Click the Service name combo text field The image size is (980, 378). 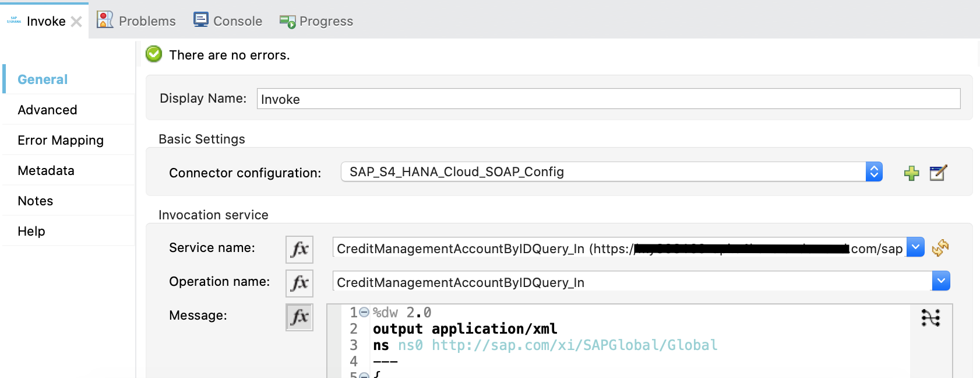619,247
